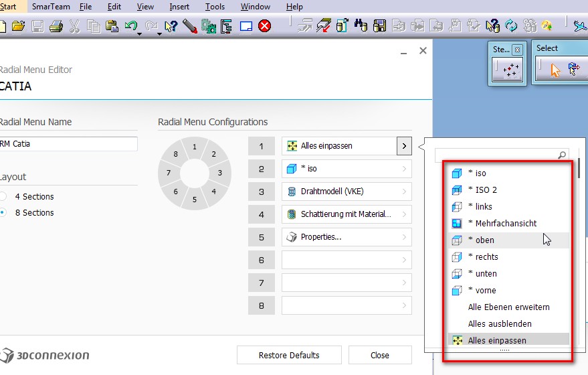Click the blue window frame icon
The height and width of the screenshot is (375, 588).
click(246, 26)
